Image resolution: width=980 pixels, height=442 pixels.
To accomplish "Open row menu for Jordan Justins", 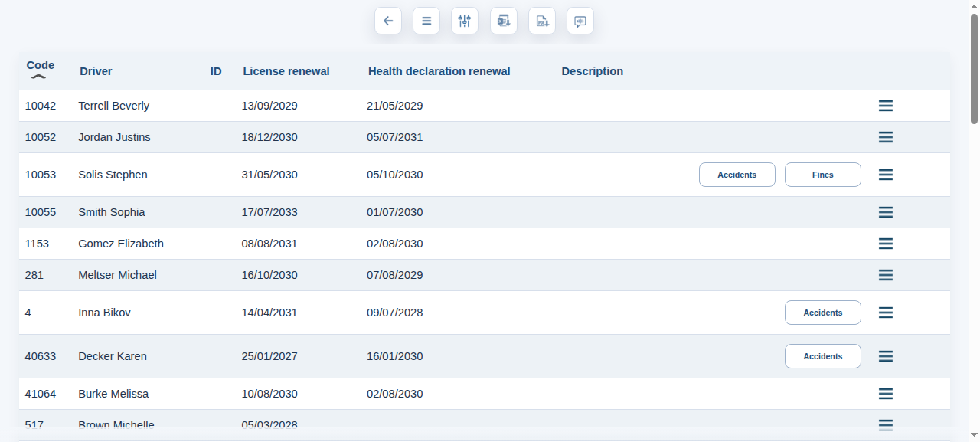I will [x=886, y=137].
